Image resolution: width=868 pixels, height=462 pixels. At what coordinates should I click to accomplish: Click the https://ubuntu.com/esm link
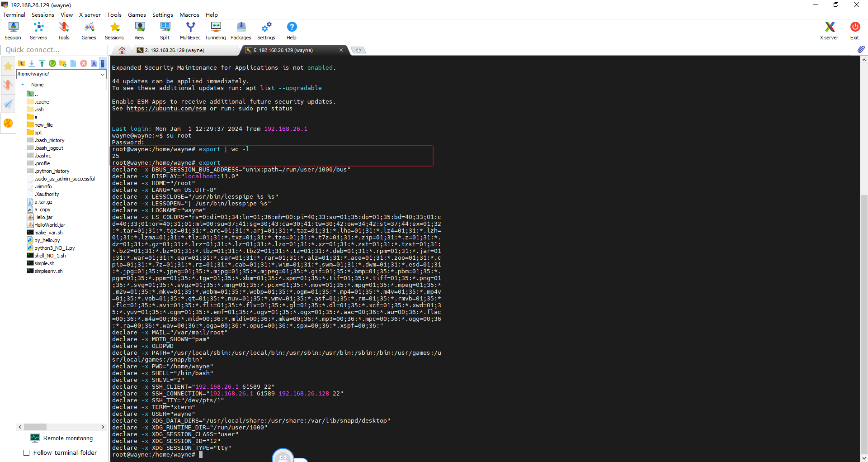point(166,109)
